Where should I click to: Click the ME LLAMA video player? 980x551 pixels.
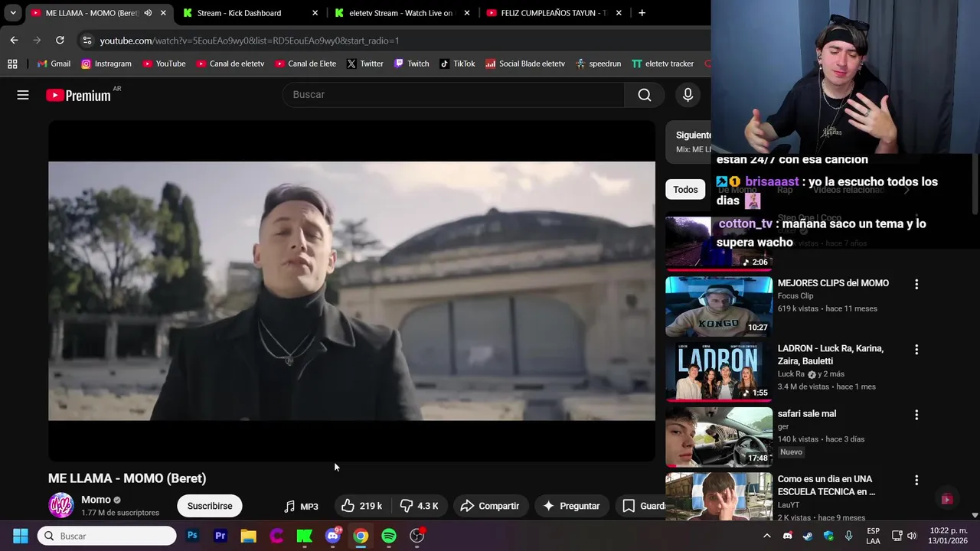[x=351, y=291]
